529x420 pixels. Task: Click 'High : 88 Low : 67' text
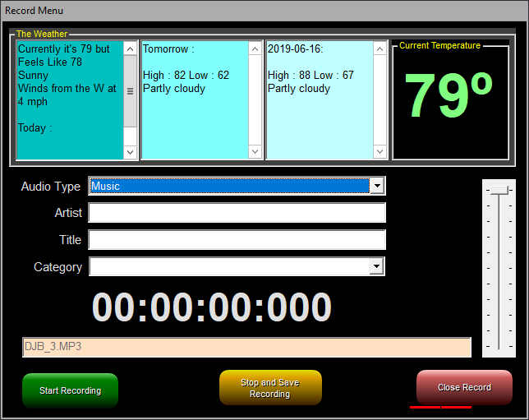310,75
